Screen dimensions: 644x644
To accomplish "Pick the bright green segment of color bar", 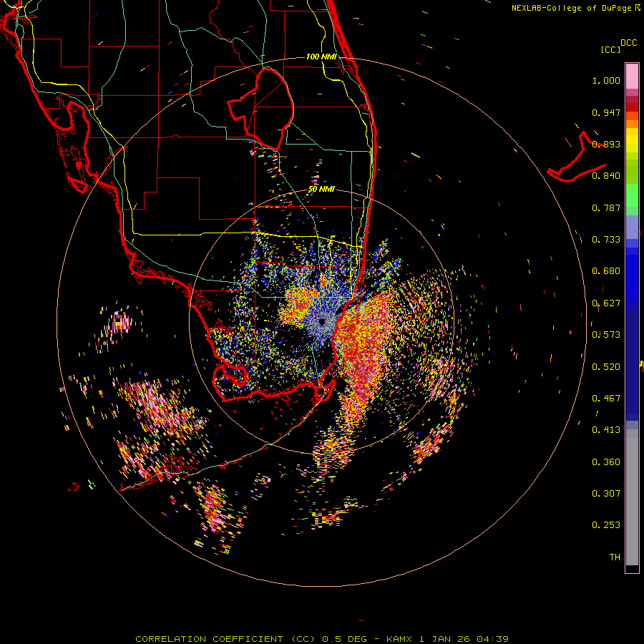I will [x=632, y=195].
